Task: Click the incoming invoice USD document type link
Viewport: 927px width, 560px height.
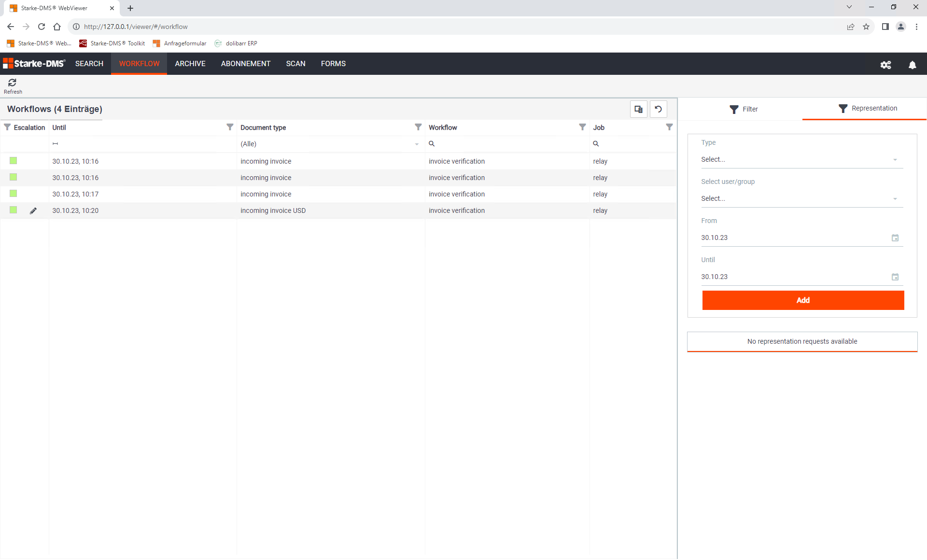Action: click(x=273, y=210)
